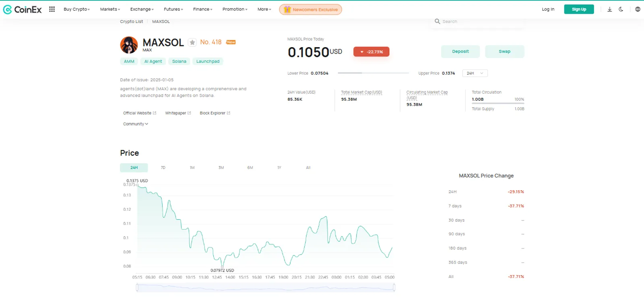Open the Buy Crypto menu
The image size is (644, 301).
(x=76, y=9)
